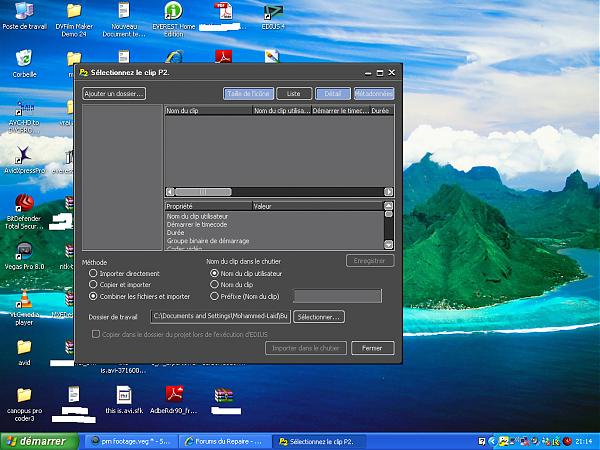Open the VLC media player shortcut

pos(24,307)
